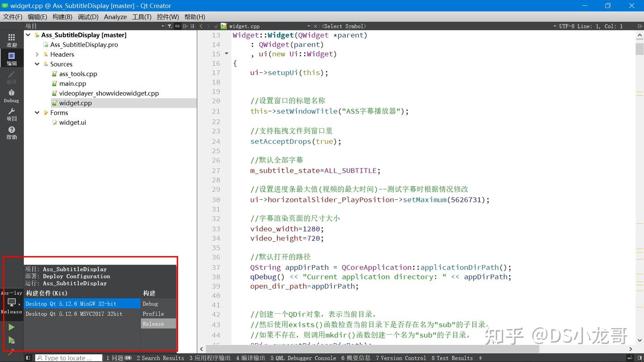Choose the Debug build configuration
This screenshot has height=362, width=644.
coord(158,304)
